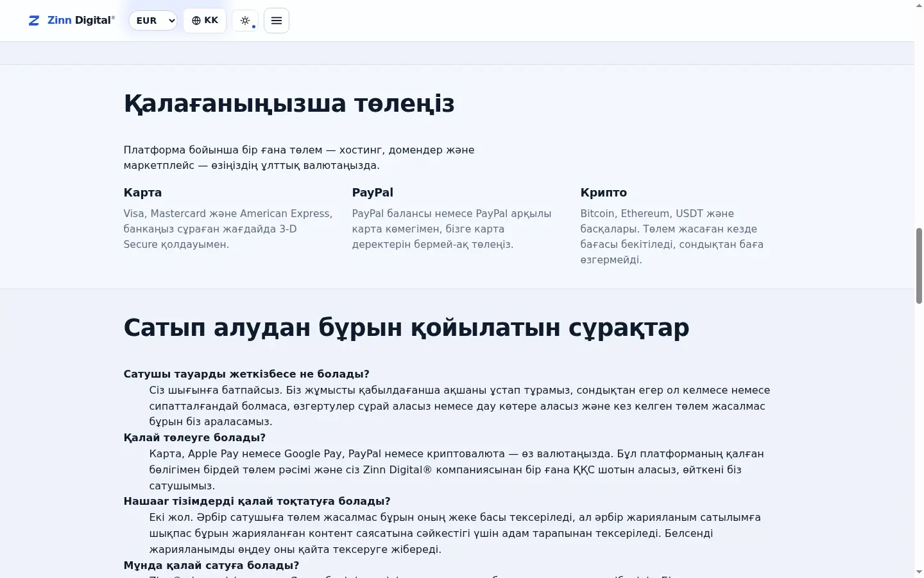Click question "Мұнда қалай сатуға болады?"
924x578 pixels.
pyautogui.click(x=211, y=566)
